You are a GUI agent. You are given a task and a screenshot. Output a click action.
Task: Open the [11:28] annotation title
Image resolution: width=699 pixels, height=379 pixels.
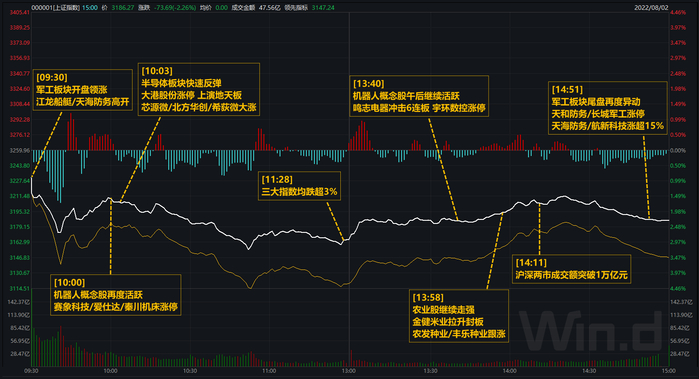click(x=277, y=180)
